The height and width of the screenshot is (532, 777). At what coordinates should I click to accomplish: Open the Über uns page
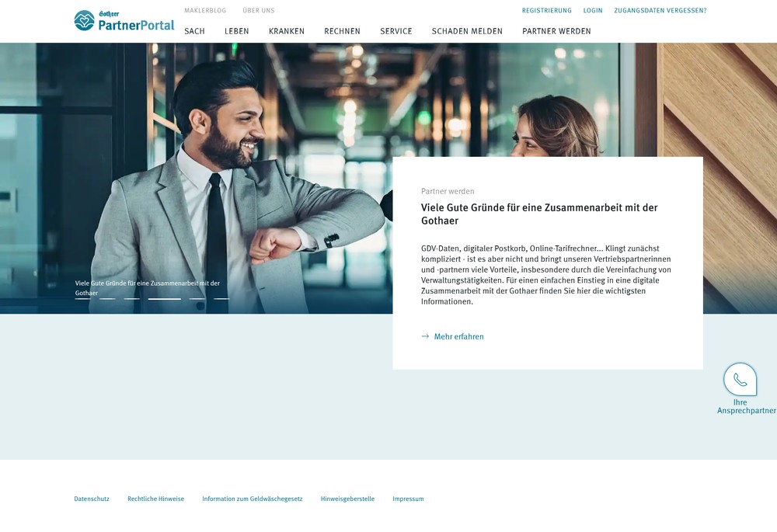pyautogui.click(x=259, y=10)
